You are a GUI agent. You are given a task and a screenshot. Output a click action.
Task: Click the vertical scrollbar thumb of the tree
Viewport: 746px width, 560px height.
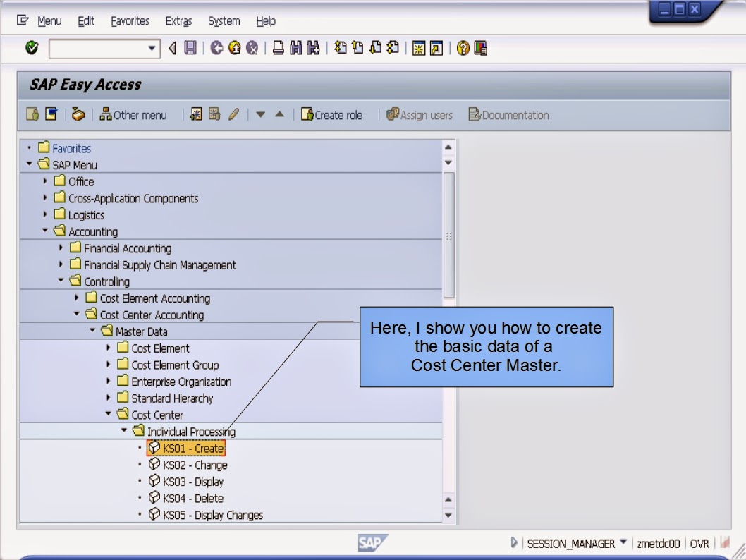coord(448,236)
